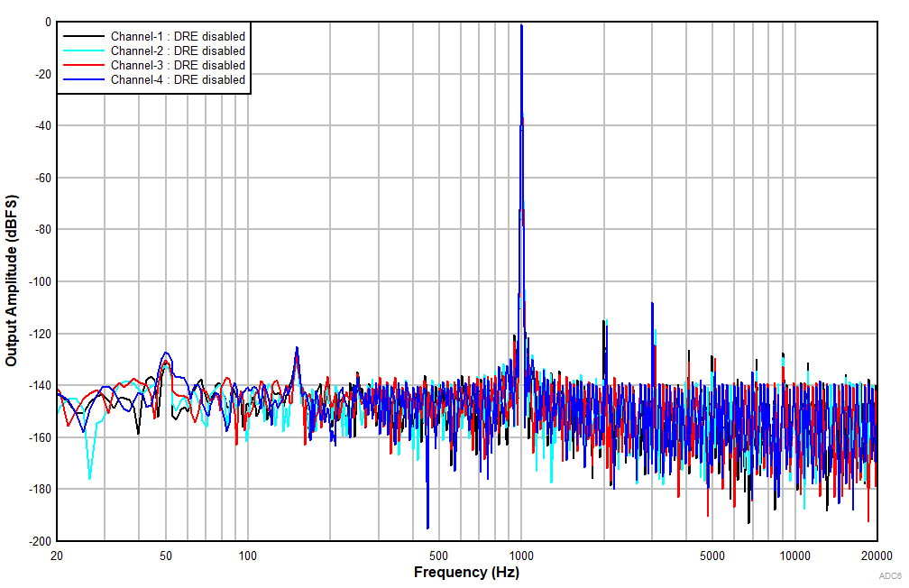This screenshot has height=588, width=909.
Task: Click the legend box in top-left corner
Action: coord(155,58)
